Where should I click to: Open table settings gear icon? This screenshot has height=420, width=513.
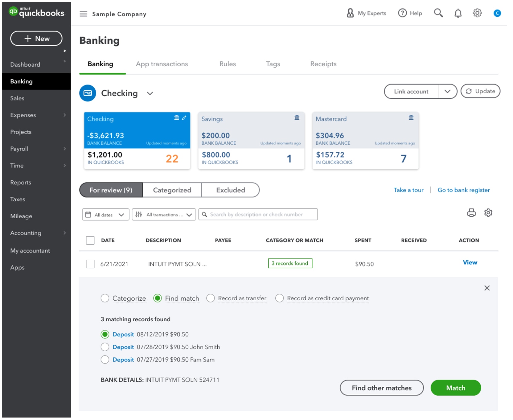point(488,213)
